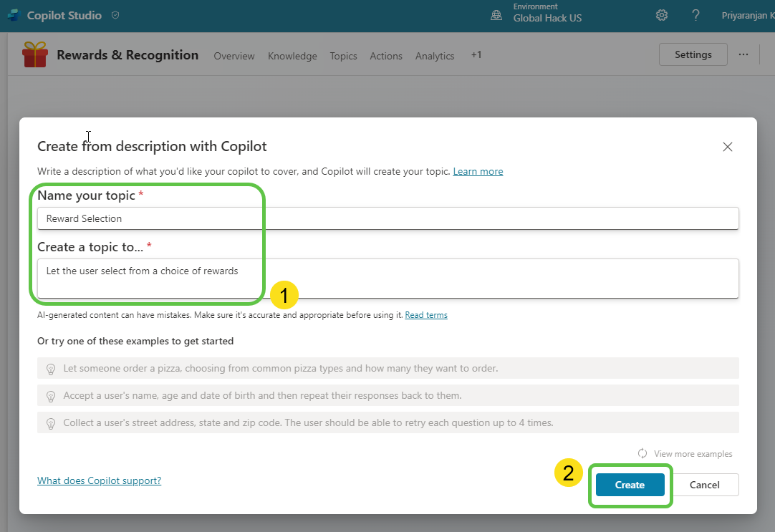Viewport: 775px width, 532px height.
Task: Open the Global Hack US environment picker
Action: [x=547, y=18]
